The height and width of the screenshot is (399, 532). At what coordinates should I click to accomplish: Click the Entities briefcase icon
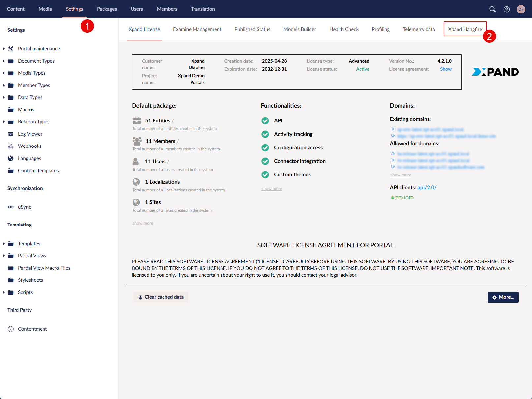[137, 120]
